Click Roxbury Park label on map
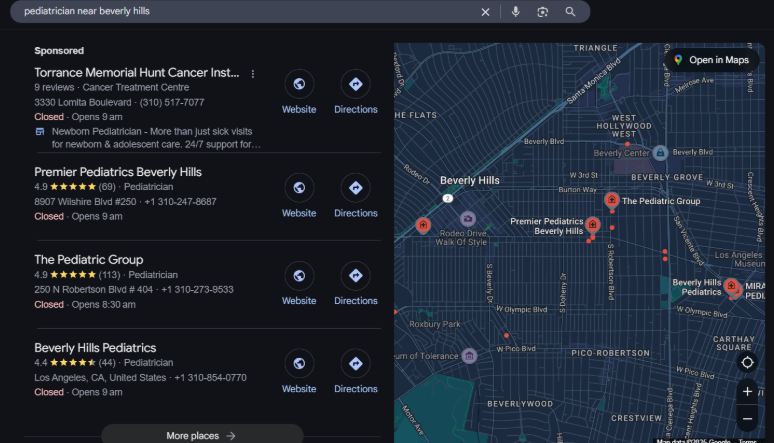Viewport: 774px width, 443px height. [434, 324]
